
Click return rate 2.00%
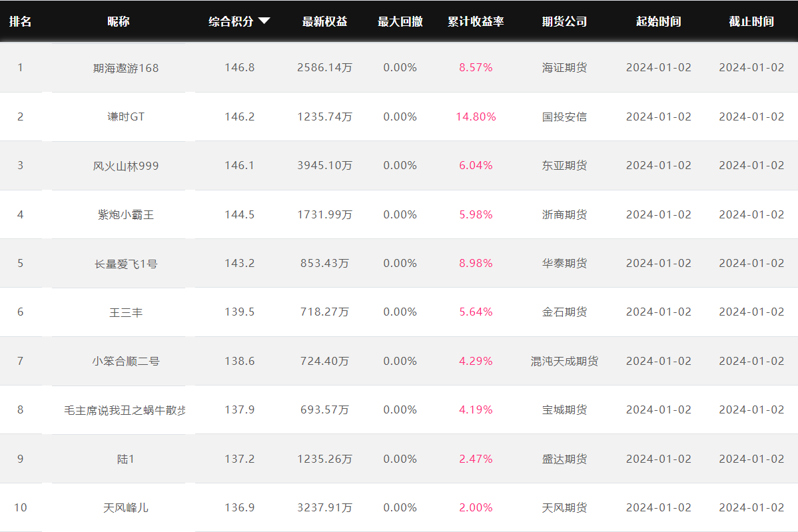476,507
